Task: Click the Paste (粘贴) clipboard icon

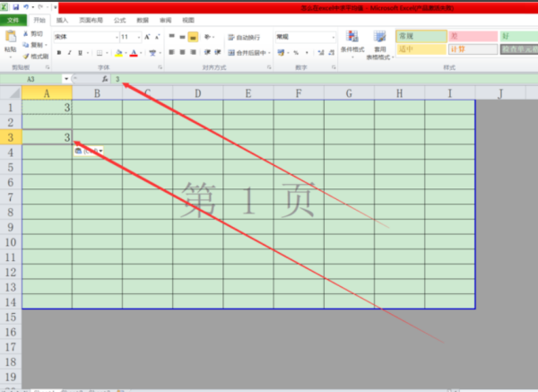Action: pyautogui.click(x=11, y=37)
